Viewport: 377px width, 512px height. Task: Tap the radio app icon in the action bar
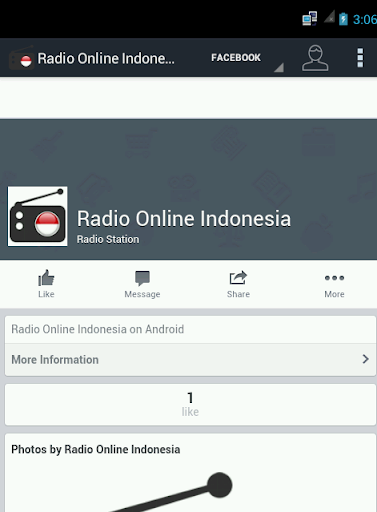[21, 58]
